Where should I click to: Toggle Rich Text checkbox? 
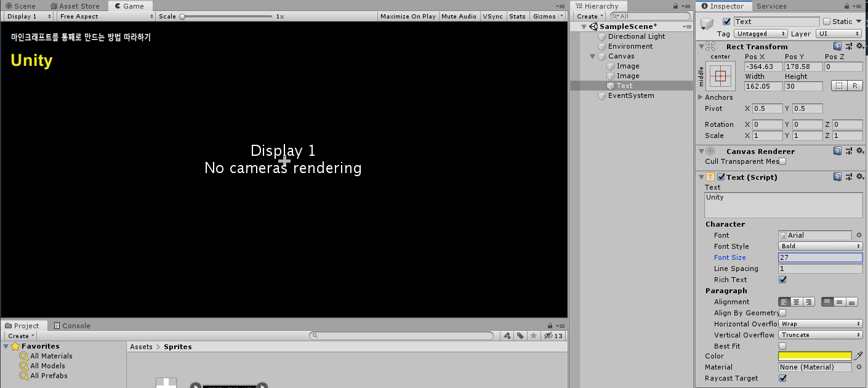coord(782,280)
